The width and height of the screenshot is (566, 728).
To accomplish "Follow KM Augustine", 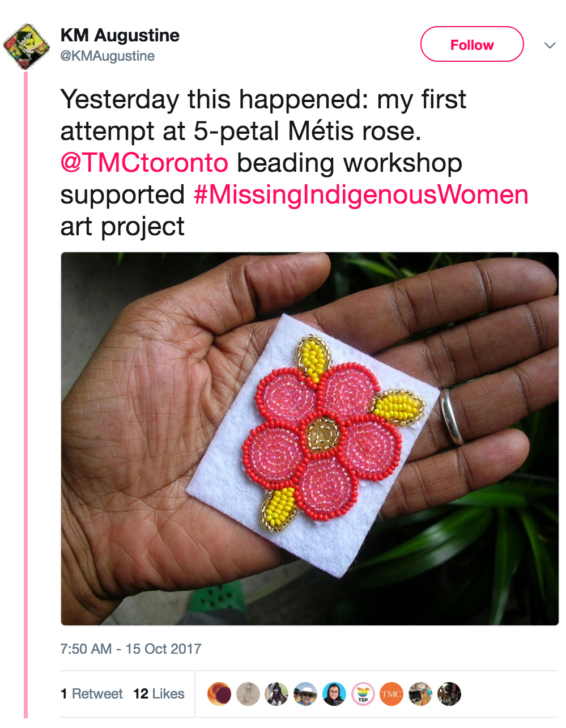I will click(471, 44).
